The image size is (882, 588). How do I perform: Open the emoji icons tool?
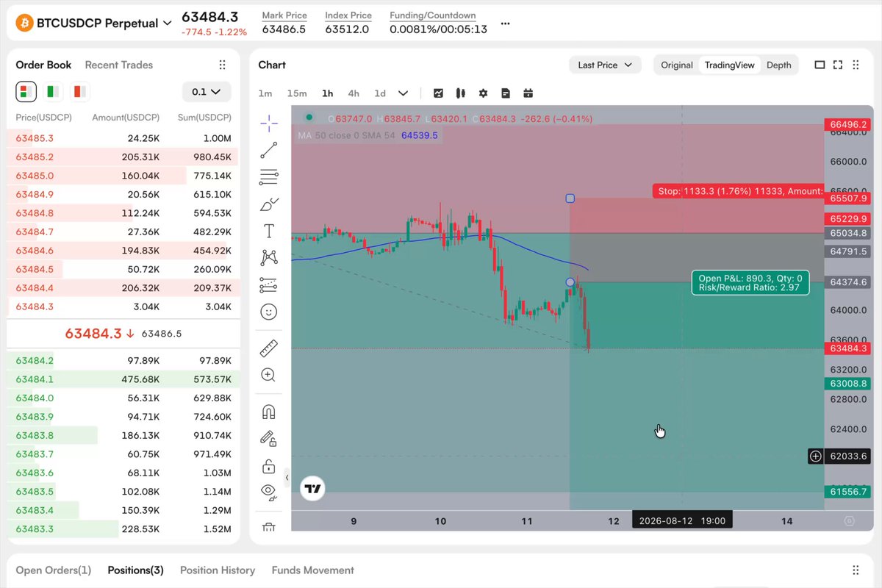(269, 312)
